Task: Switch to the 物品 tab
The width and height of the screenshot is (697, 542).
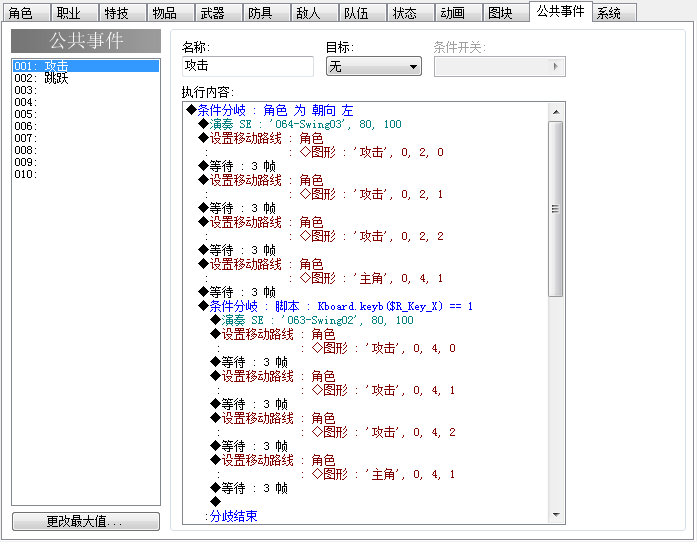Action: [170, 13]
